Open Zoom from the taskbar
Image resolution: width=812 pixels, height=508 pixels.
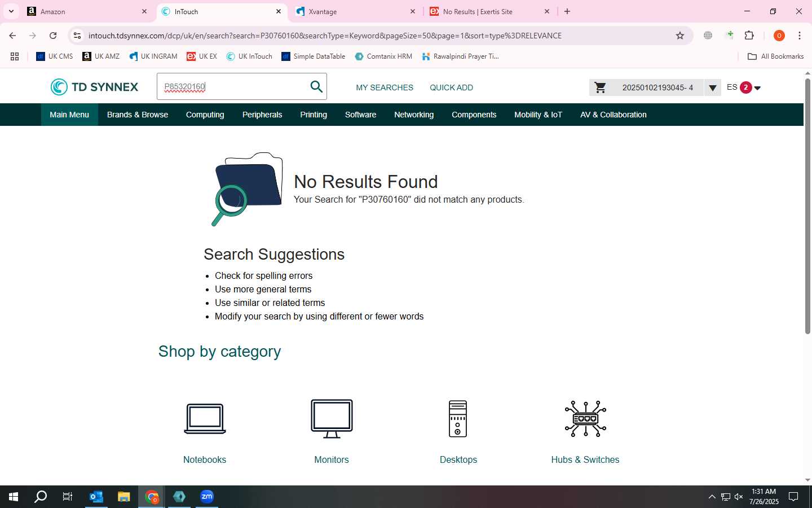(207, 497)
